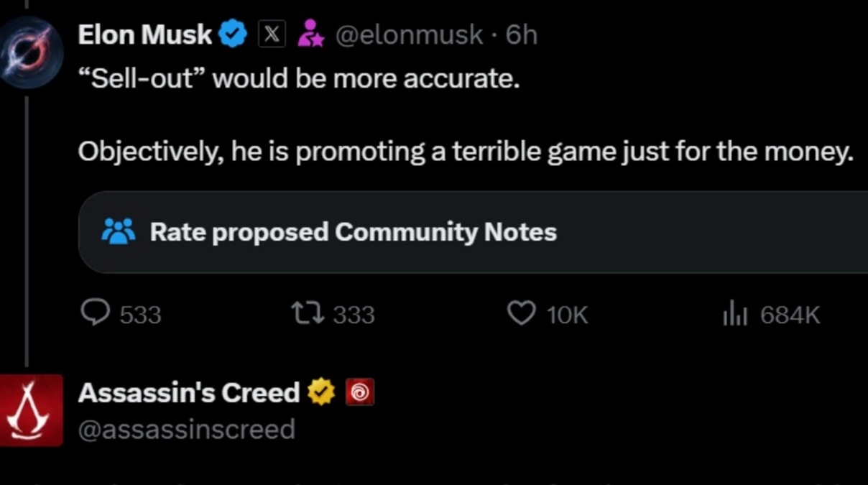
Task: Click the gold verified badge for Assassin's Creed
Action: (321, 392)
